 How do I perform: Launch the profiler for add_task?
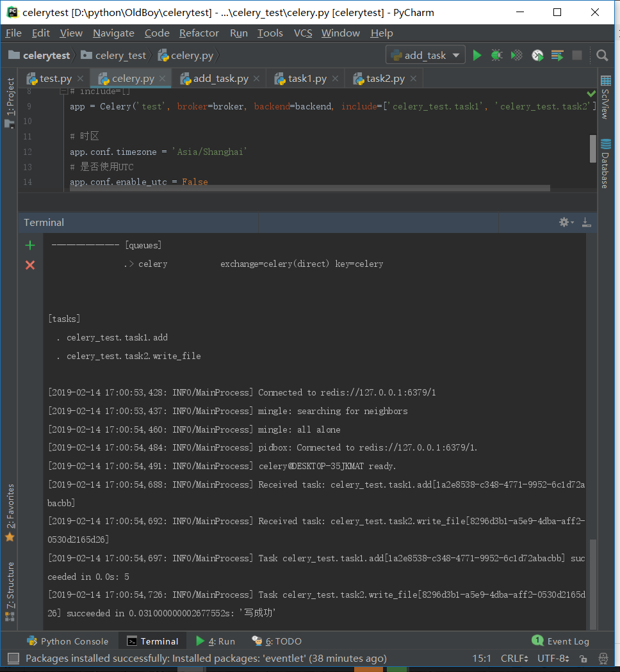[537, 55]
